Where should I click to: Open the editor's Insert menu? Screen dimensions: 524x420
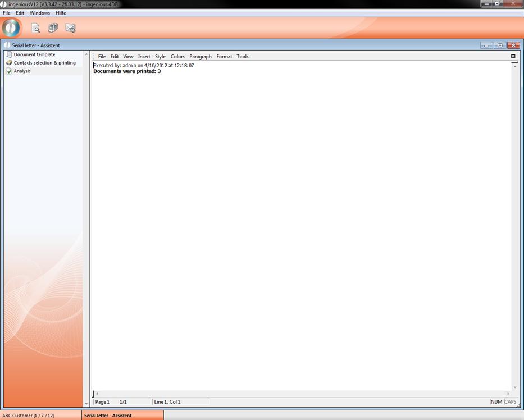coord(144,57)
